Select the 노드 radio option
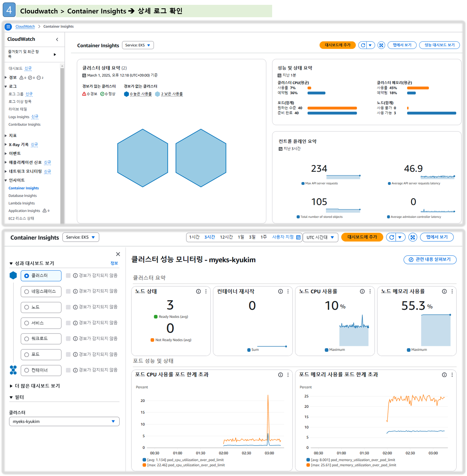 (x=26, y=307)
